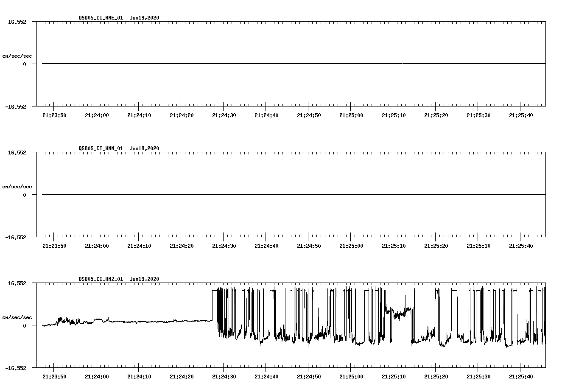Viewport: 576px width, 392px height.
Task: Click the cm/sec/sec unit label of HNN plot
Action: [x=17, y=187]
